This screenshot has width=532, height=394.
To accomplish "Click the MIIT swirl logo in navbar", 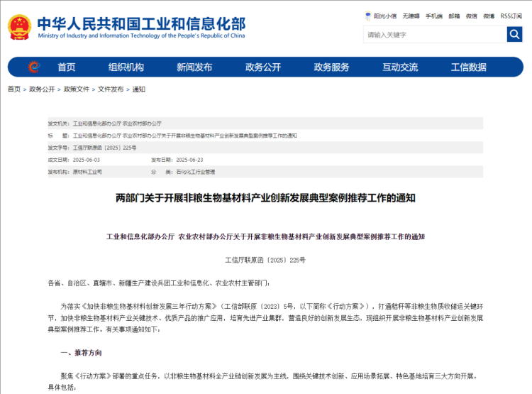I will click(33, 67).
